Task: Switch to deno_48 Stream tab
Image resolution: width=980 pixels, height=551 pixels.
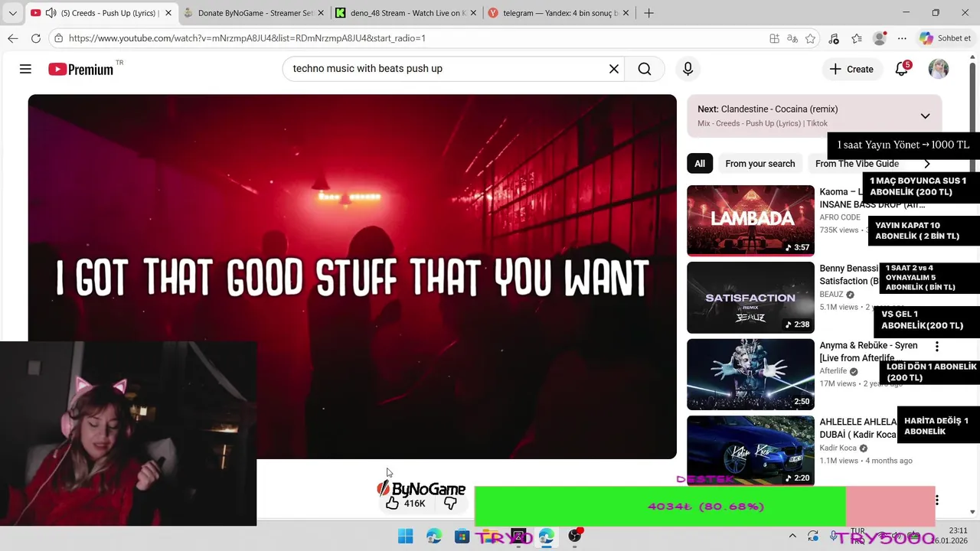Action: click(x=407, y=13)
